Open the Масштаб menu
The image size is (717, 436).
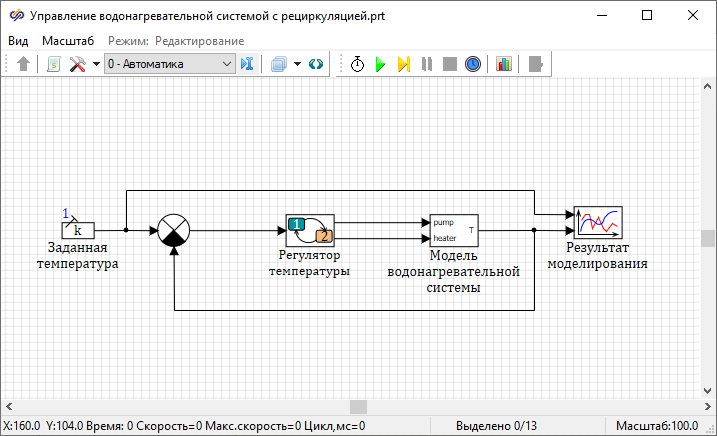point(68,40)
